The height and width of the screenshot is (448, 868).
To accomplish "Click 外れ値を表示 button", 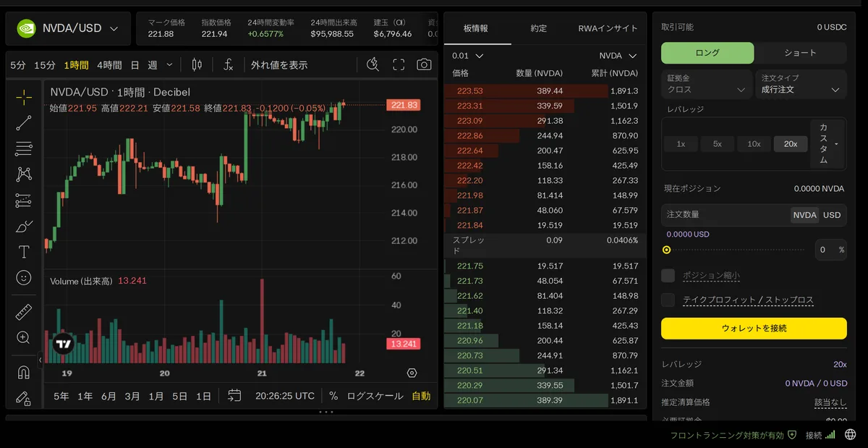I will [x=279, y=65].
